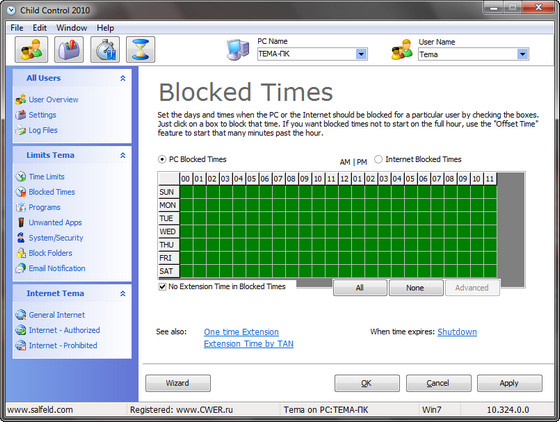Collapse the Internet Tema panel
This screenshot has height=422, width=560.
click(x=122, y=293)
